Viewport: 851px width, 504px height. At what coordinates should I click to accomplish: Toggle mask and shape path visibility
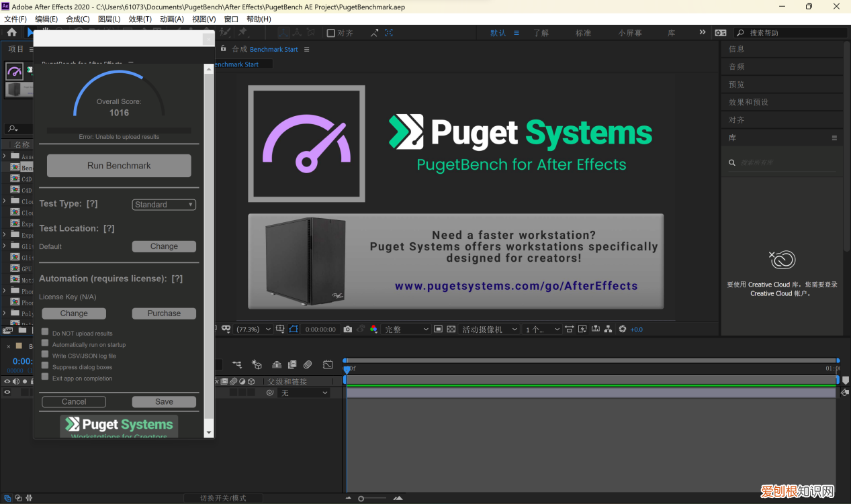293,330
